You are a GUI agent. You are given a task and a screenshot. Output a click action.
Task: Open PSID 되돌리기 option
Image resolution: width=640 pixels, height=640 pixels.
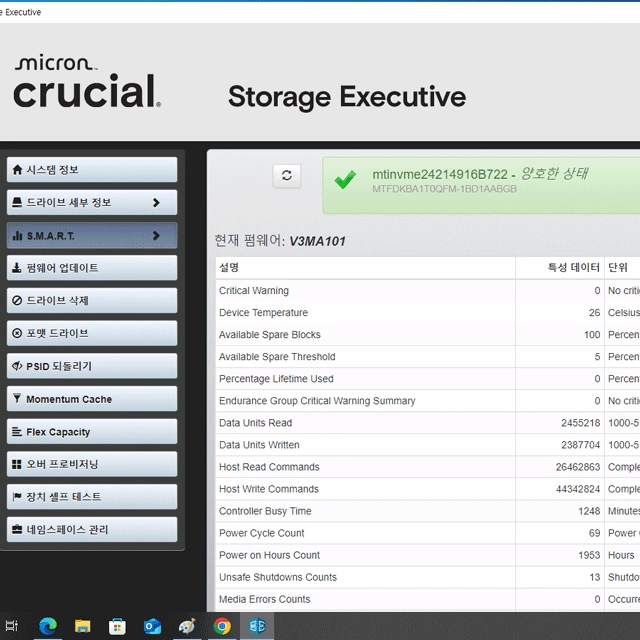click(92, 366)
